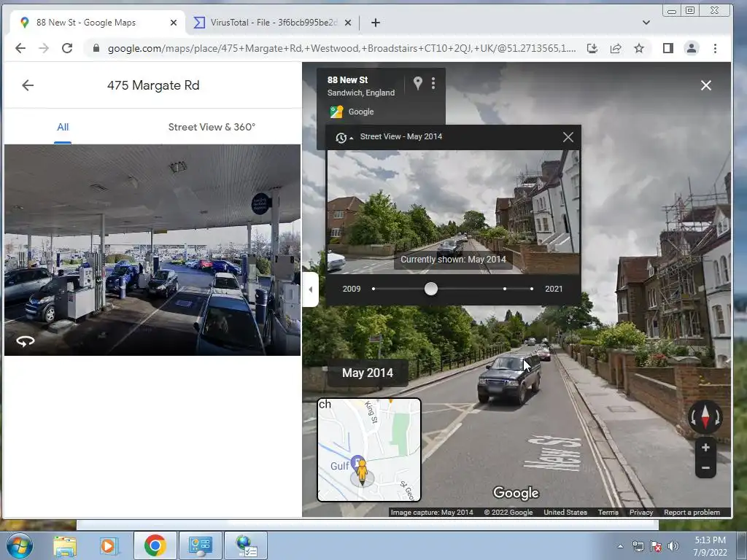Go back from the 475 Margate Rd panel
Viewport: 747px width, 560px height.
click(x=28, y=85)
